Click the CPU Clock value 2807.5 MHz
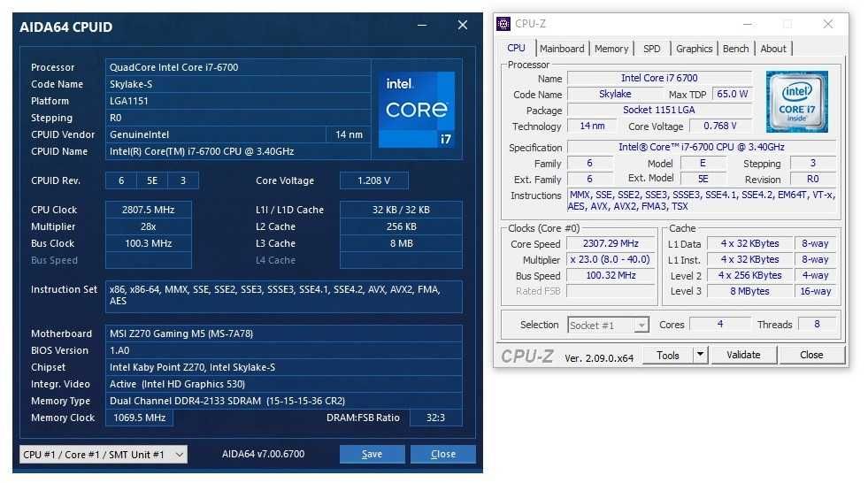 pos(149,210)
